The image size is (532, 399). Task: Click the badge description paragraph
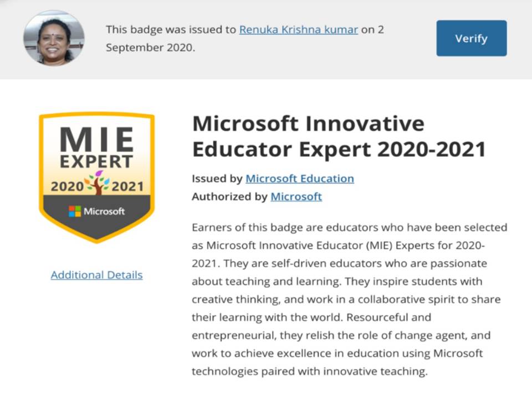tap(350, 299)
